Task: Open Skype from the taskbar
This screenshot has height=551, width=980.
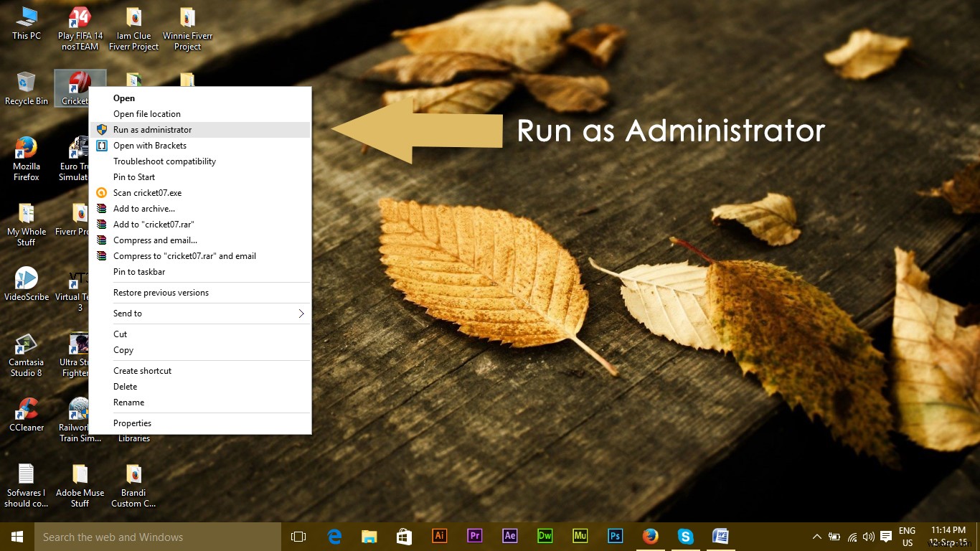Action: [685, 536]
